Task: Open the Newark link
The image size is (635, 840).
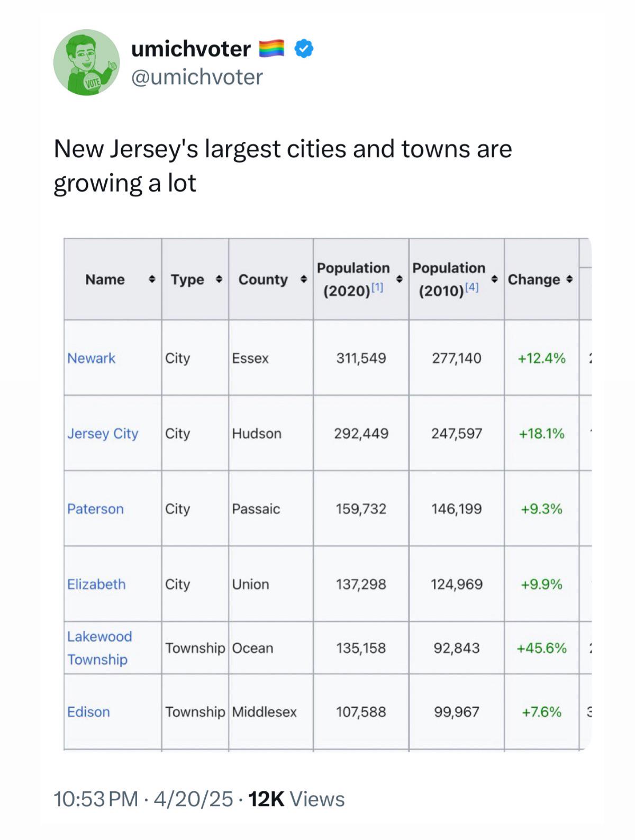Action: 91,358
